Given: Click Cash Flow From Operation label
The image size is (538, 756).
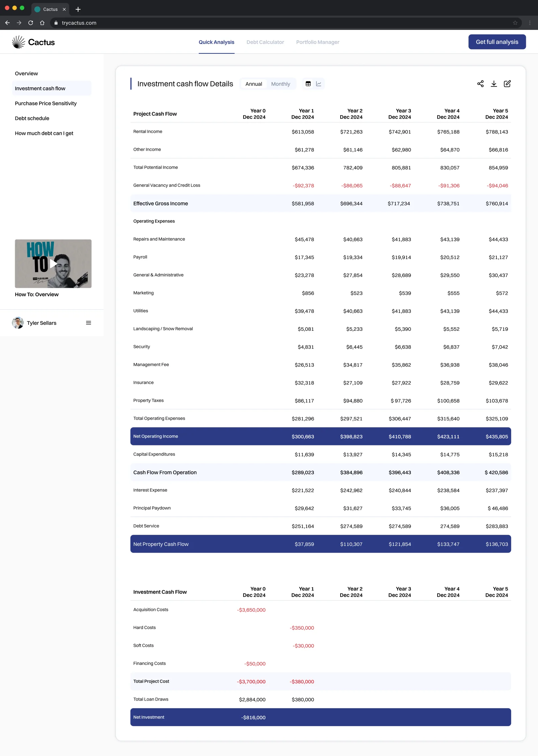Looking at the screenshot, I should click(x=165, y=472).
